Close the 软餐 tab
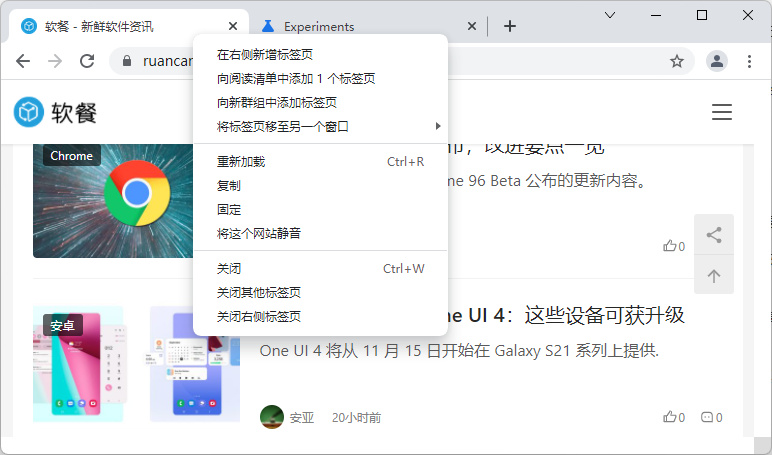 click(233, 26)
